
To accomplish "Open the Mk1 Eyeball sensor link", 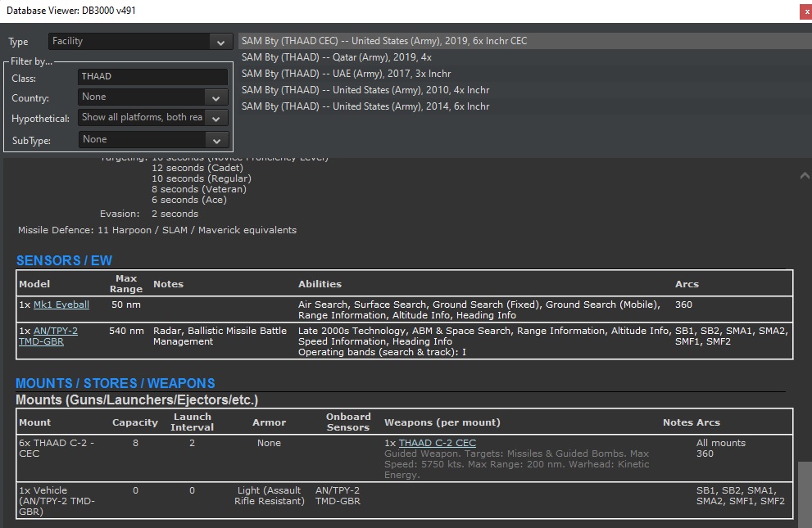I will [x=61, y=305].
